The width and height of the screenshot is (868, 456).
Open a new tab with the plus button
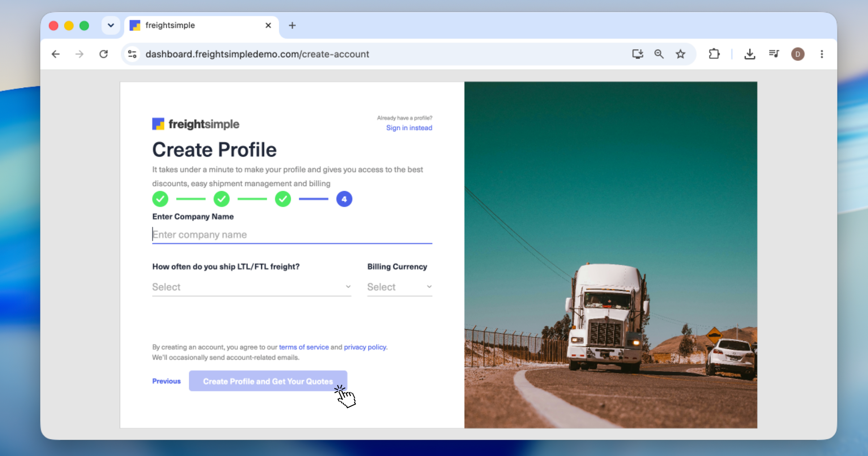tap(292, 25)
